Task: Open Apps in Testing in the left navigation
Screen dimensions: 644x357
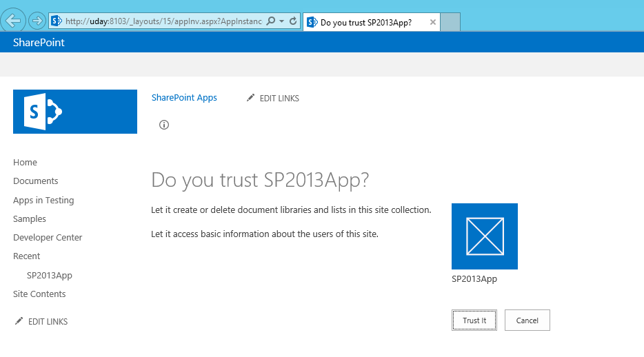Action: [x=43, y=201]
